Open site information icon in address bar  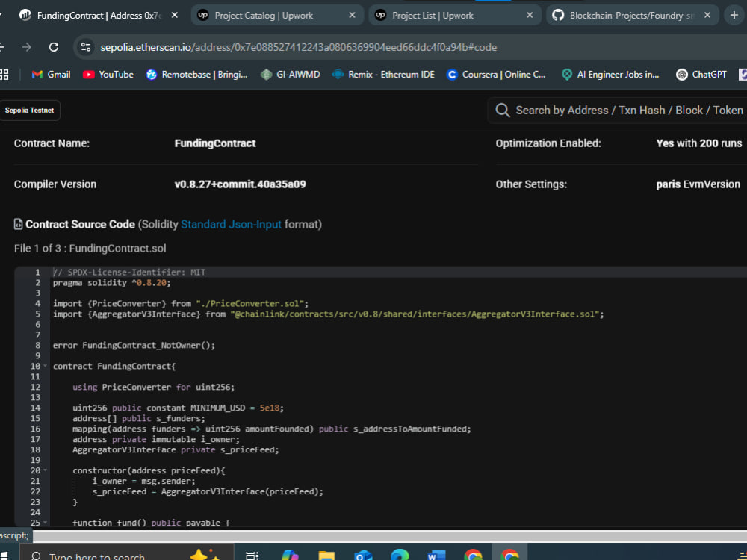pyautogui.click(x=86, y=47)
